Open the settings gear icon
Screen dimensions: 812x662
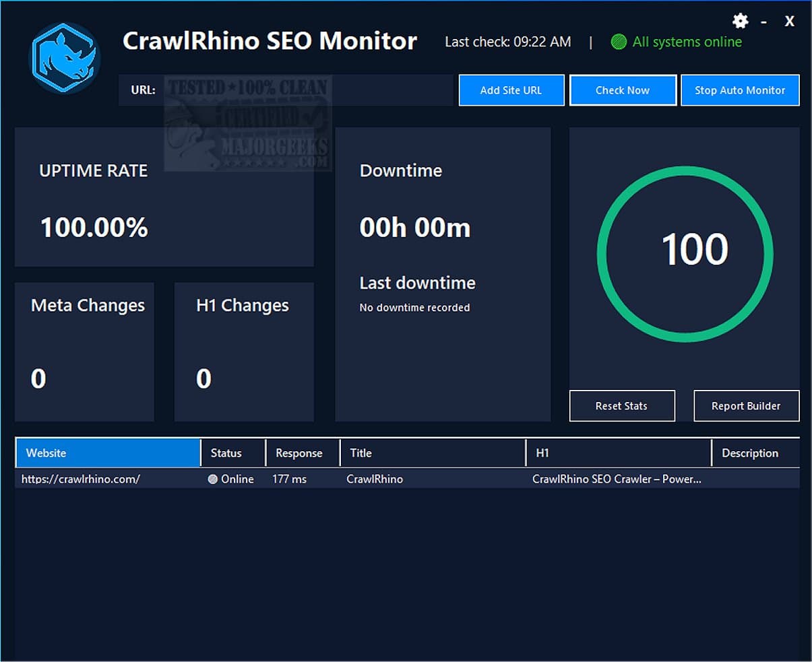coord(740,21)
